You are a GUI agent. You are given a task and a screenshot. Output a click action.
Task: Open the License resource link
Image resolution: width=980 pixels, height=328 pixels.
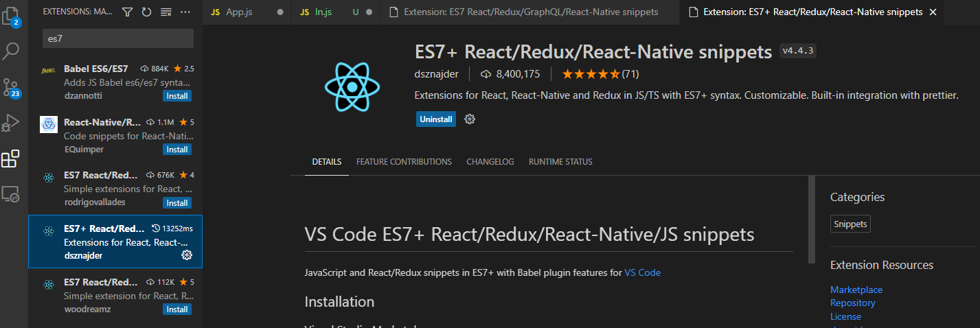pyautogui.click(x=845, y=316)
